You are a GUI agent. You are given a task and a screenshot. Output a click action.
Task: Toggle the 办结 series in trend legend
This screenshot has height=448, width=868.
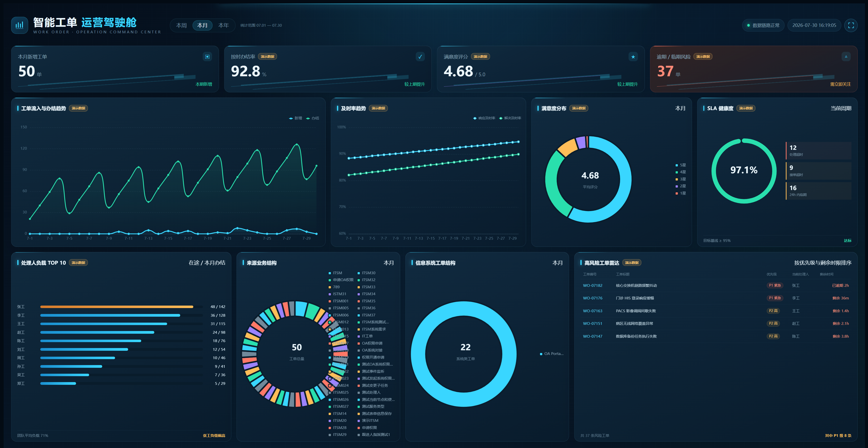click(312, 118)
